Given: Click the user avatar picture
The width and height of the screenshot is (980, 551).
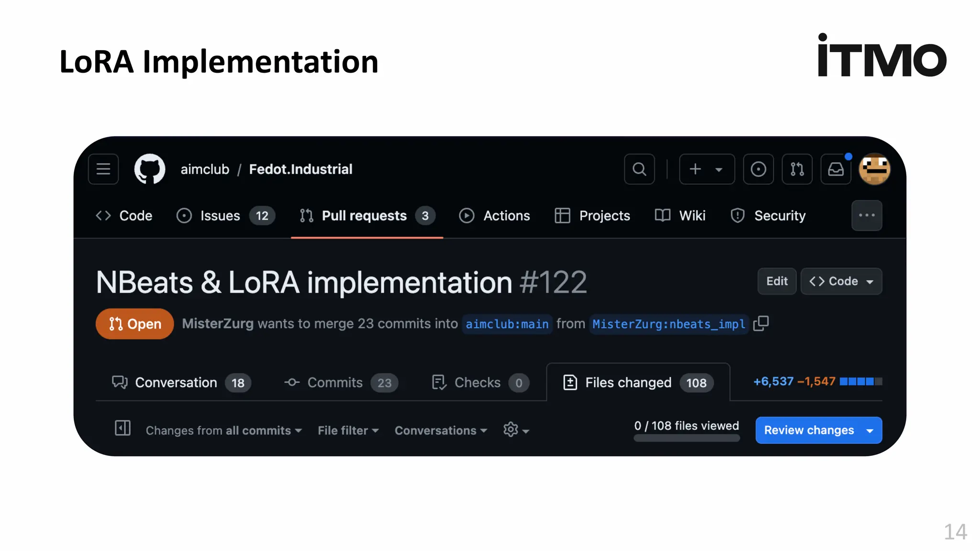Looking at the screenshot, I should coord(874,169).
